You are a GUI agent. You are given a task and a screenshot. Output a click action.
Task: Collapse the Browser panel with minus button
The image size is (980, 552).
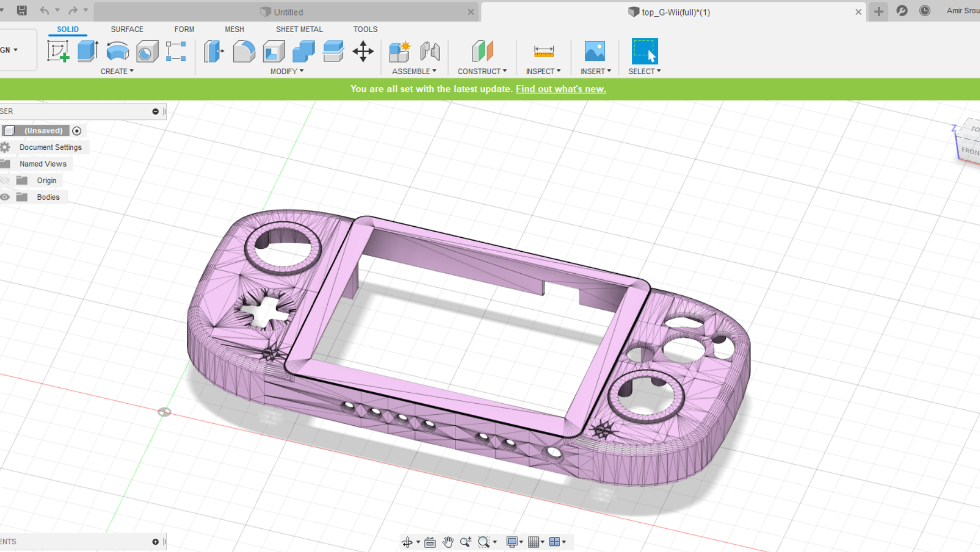pos(155,112)
